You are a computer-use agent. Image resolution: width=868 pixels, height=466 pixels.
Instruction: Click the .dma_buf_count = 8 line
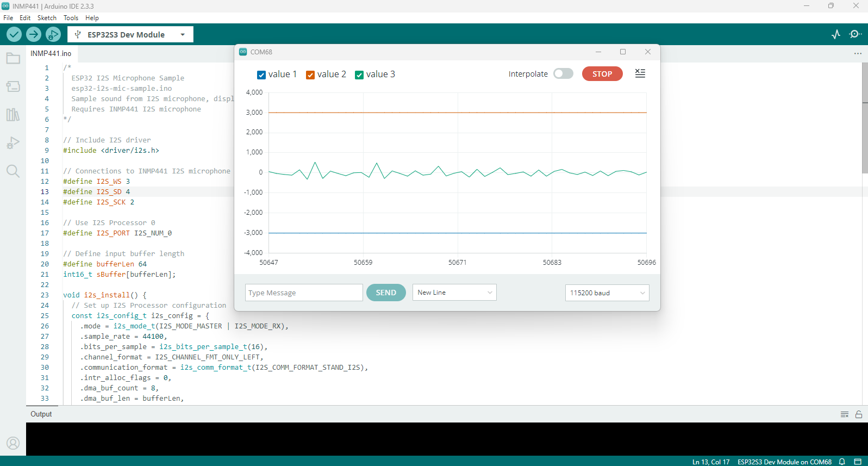(x=120, y=388)
